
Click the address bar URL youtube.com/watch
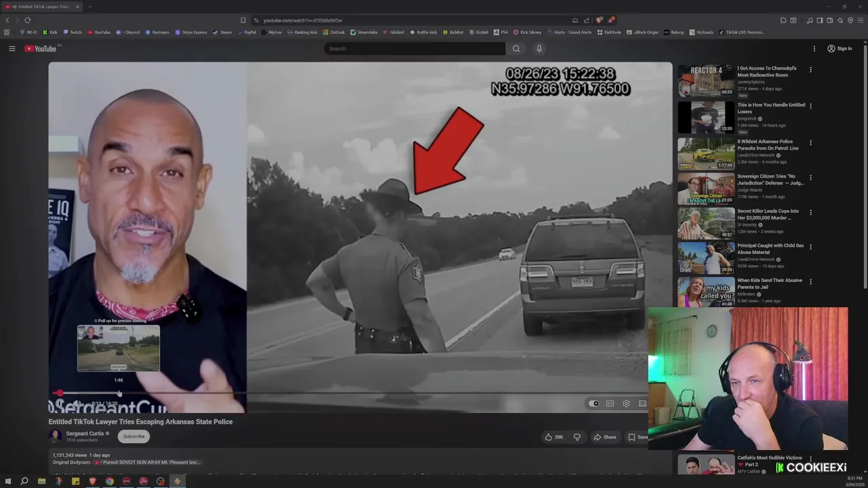coord(302,20)
